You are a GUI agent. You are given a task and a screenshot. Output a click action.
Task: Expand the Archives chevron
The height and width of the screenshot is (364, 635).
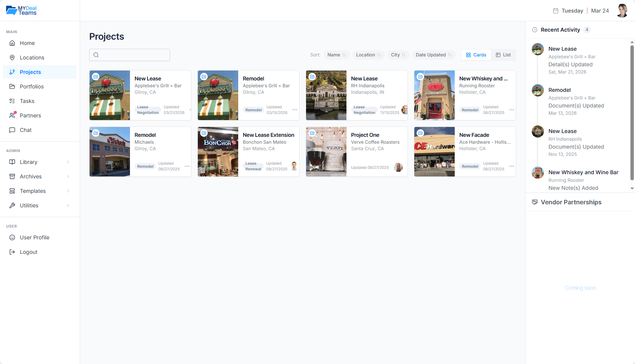68,176
